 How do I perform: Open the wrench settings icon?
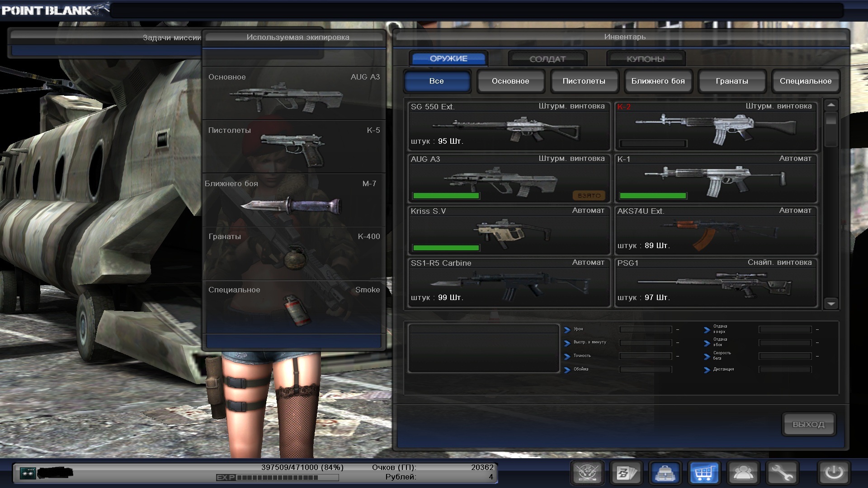pyautogui.click(x=782, y=473)
